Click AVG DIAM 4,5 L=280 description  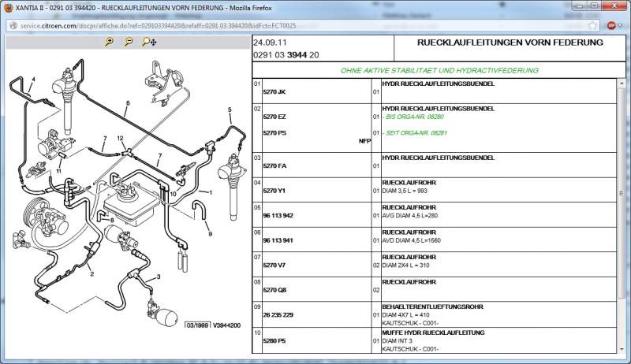tap(409, 216)
